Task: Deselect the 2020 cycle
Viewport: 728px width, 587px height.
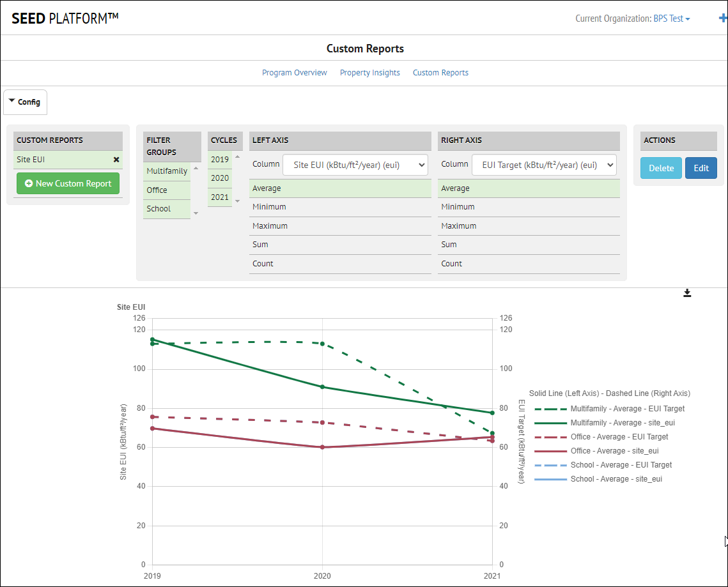Action: pos(220,178)
